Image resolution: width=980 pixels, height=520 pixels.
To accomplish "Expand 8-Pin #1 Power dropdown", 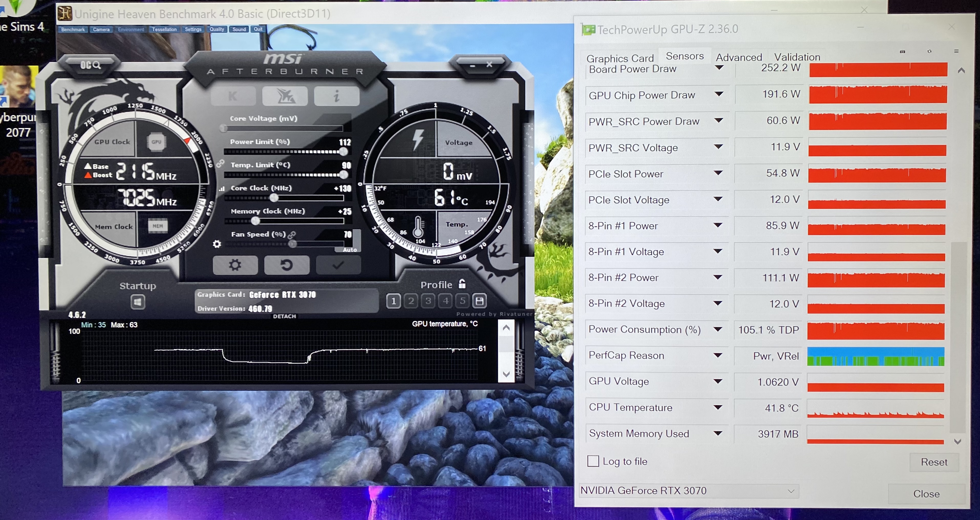I will pos(718,225).
